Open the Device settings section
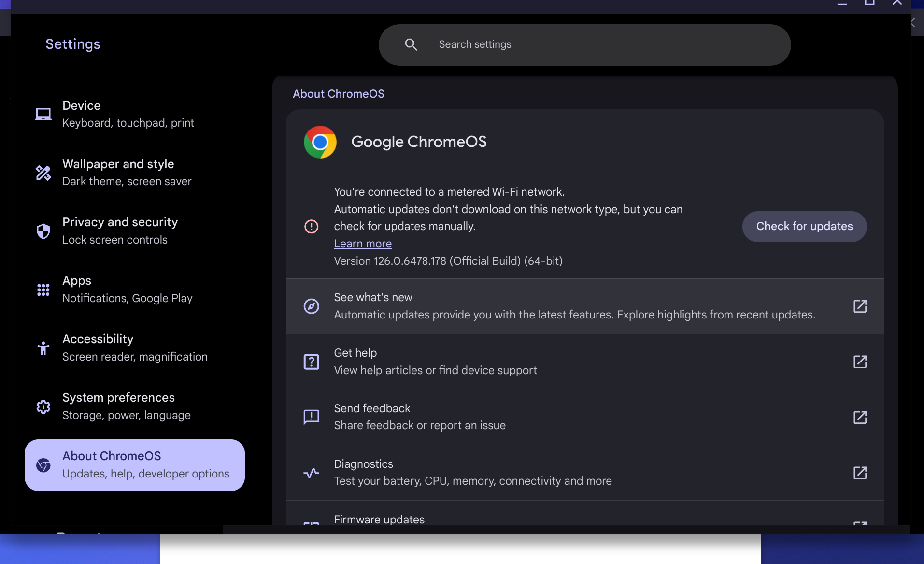924x564 pixels. (134, 114)
